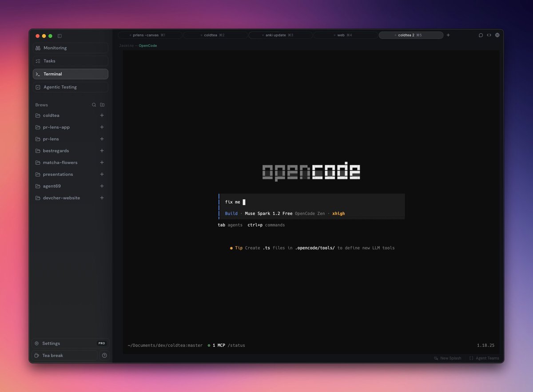533x392 pixels.
Task: Open Agentic Testing section
Action: 70,87
